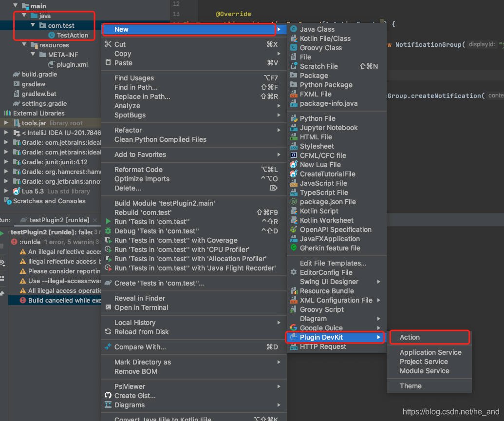
Task: Open gradlew.bat file
Action: click(x=39, y=94)
